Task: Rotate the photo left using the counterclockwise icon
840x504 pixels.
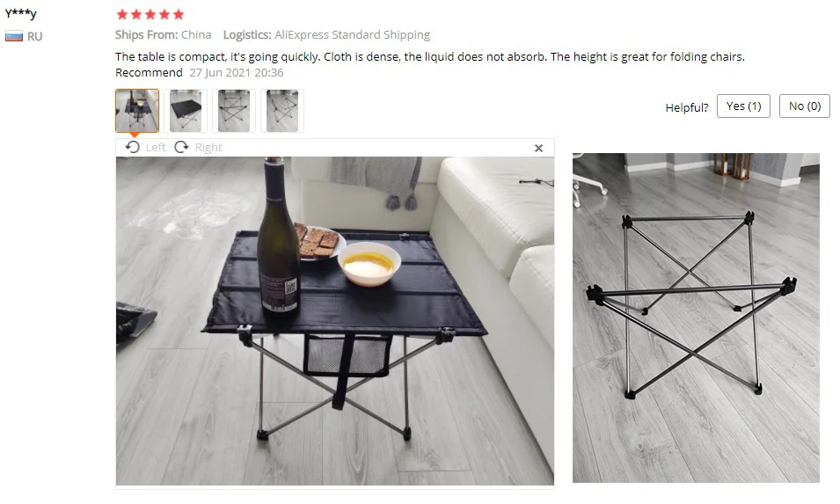Action: tap(132, 147)
